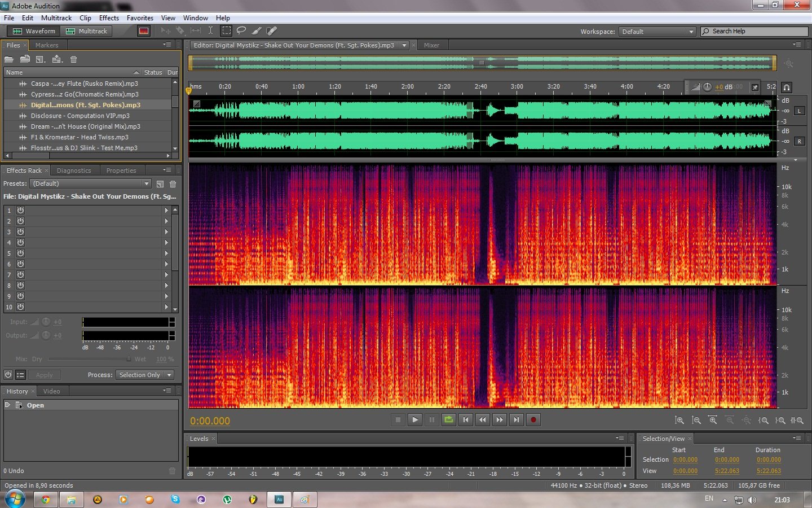Switch to the Mixer tab

431,45
